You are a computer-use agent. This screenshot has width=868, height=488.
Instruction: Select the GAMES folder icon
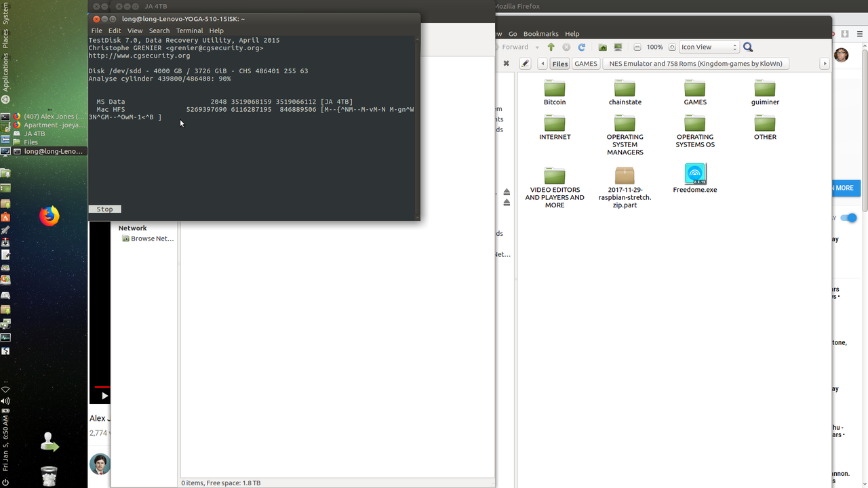tap(695, 93)
